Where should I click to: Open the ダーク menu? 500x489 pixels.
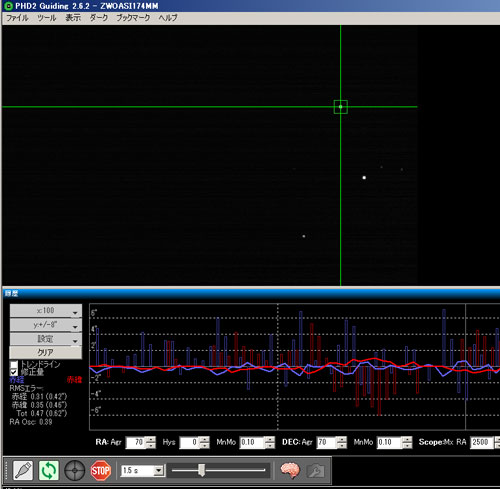99,18
